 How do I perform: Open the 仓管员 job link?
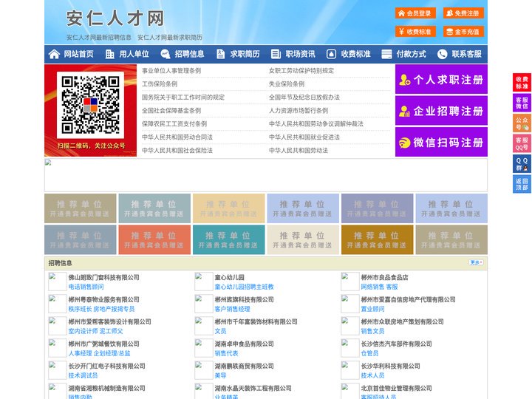(x=369, y=353)
